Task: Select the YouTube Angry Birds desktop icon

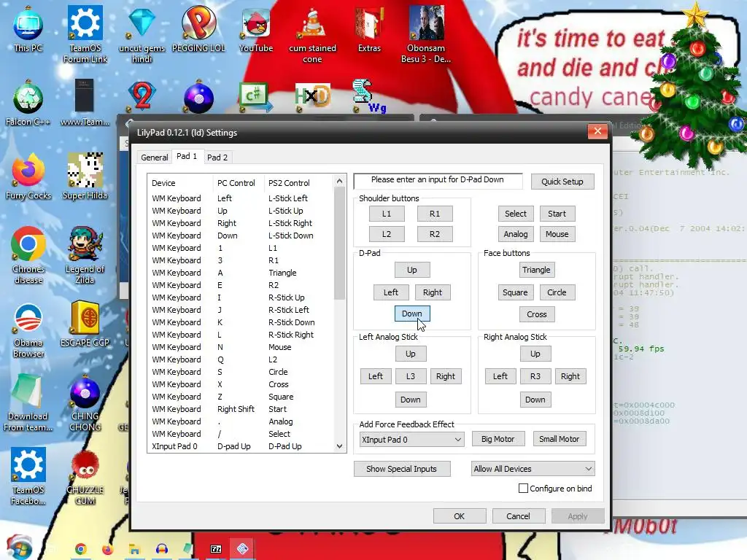Action: tap(256, 28)
